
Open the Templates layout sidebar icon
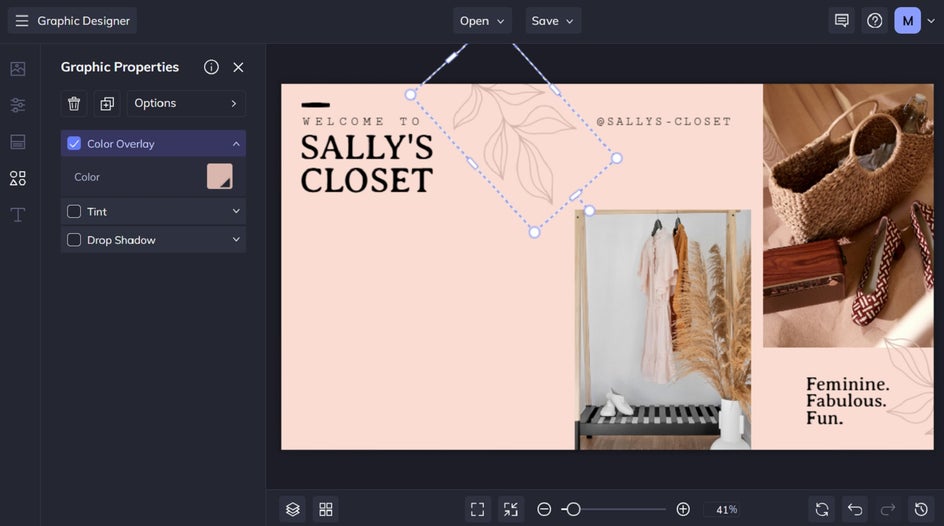[x=18, y=142]
